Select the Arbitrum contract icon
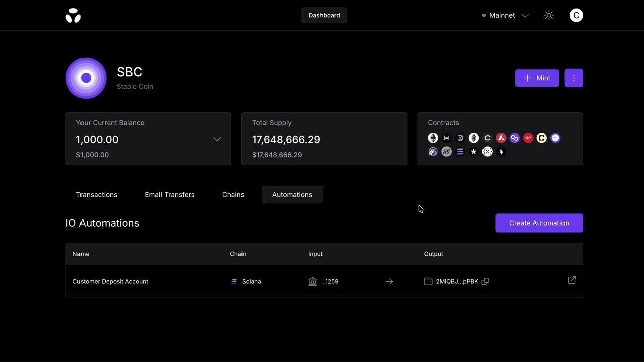The width and height of the screenshot is (644, 362). [433, 151]
